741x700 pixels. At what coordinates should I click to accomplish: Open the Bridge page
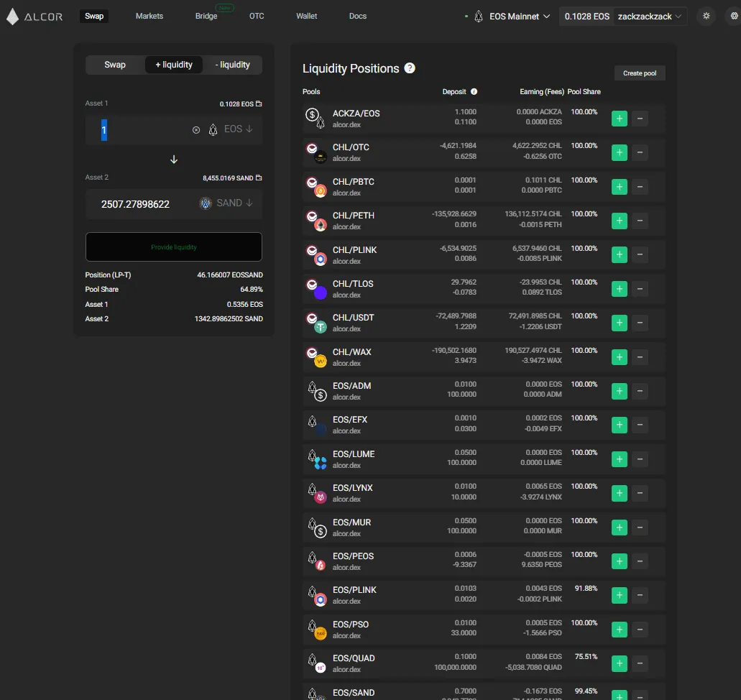[x=206, y=16]
